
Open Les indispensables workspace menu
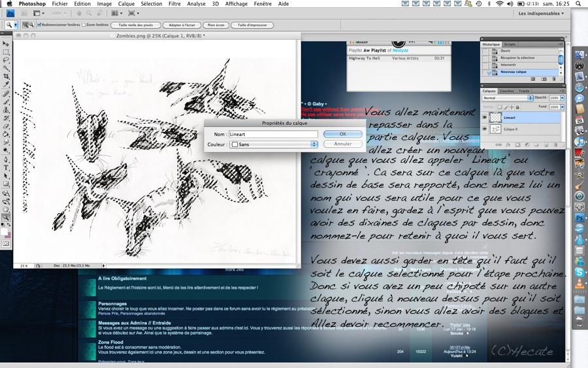[541, 14]
